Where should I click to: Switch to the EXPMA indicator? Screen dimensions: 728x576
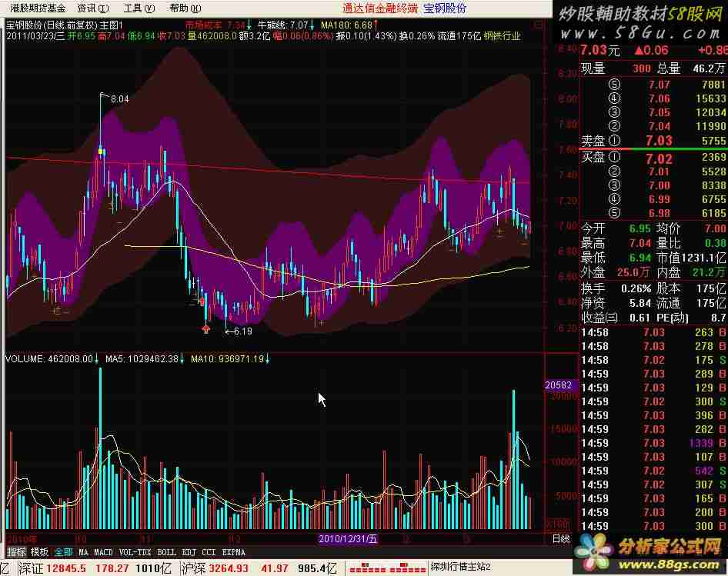(233, 552)
